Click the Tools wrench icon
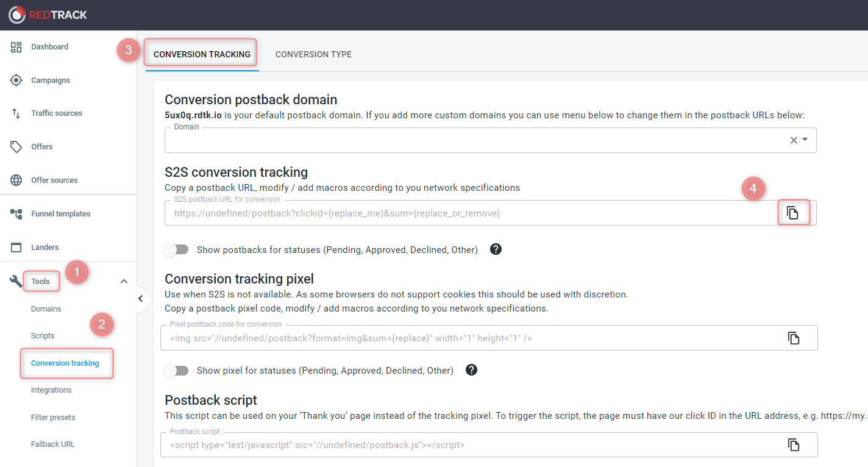The width and height of the screenshot is (868, 467). click(x=16, y=281)
